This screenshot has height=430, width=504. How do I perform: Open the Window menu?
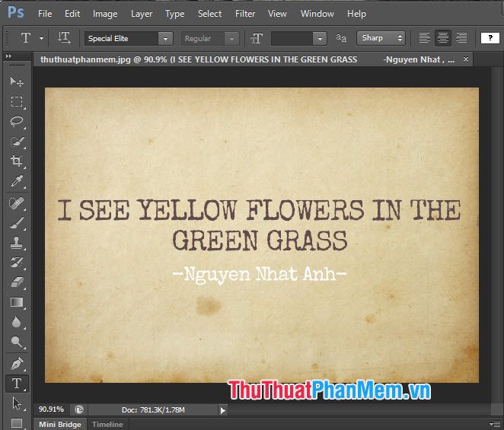(317, 14)
